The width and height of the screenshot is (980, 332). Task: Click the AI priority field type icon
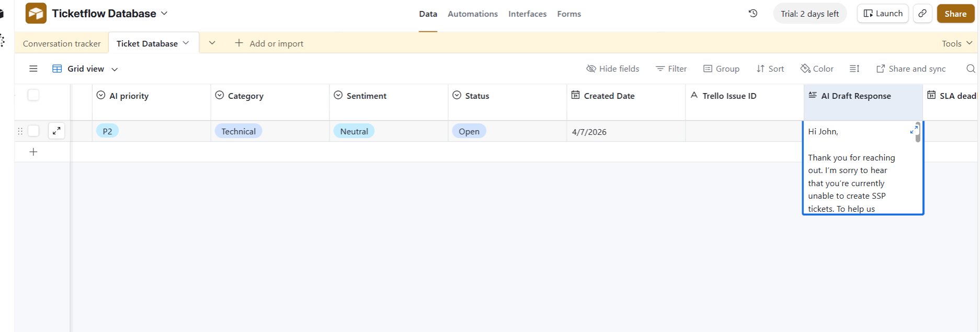[x=101, y=95]
